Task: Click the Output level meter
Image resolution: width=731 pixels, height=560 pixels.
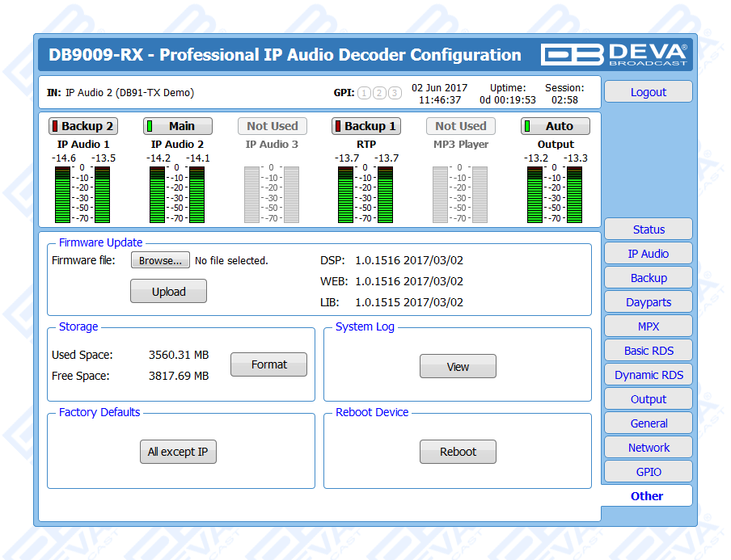Action: click(555, 194)
